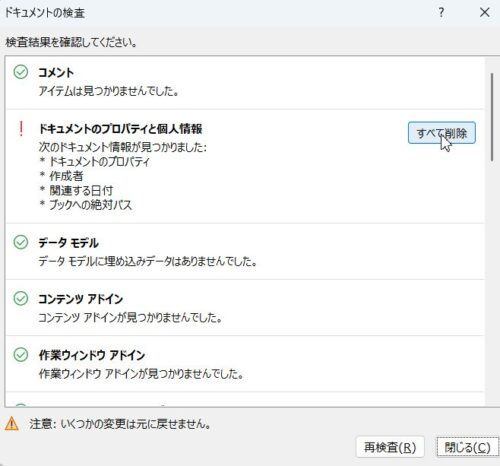Click the green check icon beside コンテンツ アドイン
This screenshot has width=500, height=466.
coord(21,298)
